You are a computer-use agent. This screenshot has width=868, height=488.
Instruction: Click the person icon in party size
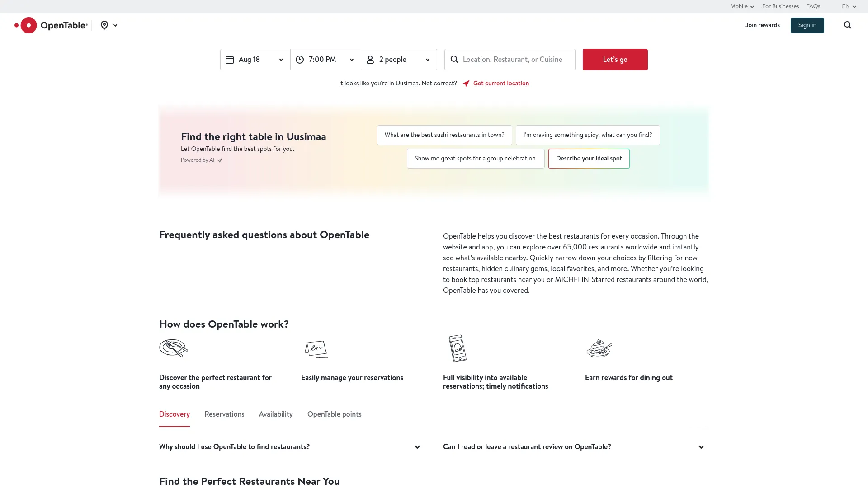tap(370, 60)
